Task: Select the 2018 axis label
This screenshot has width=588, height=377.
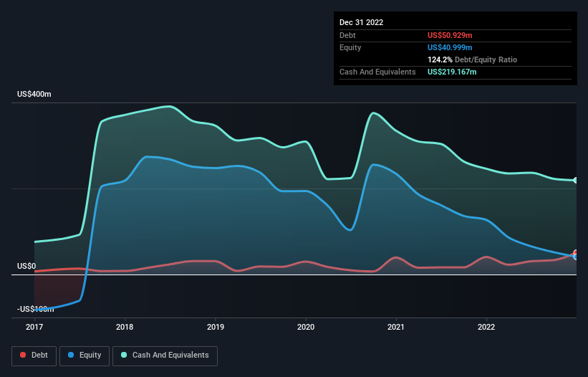Action: click(x=125, y=327)
